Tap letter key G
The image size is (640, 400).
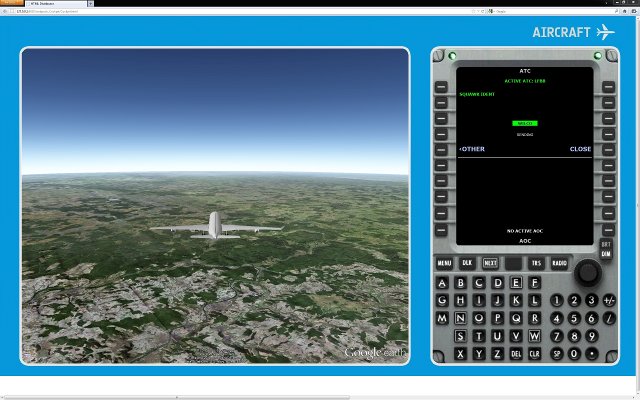click(442, 301)
